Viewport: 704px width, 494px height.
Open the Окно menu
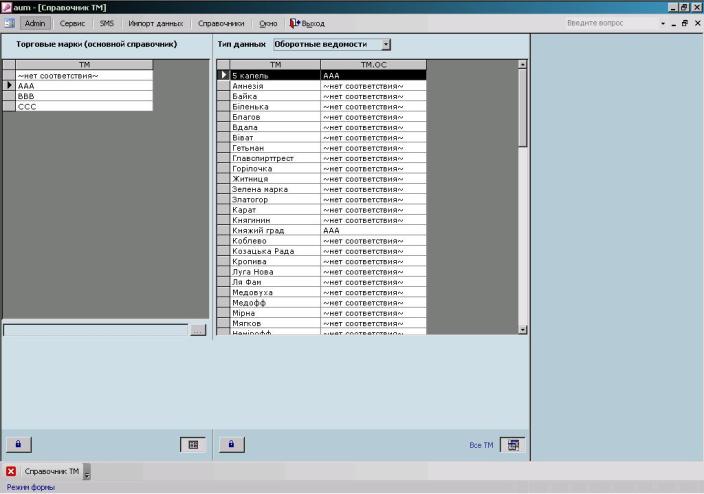pos(268,23)
